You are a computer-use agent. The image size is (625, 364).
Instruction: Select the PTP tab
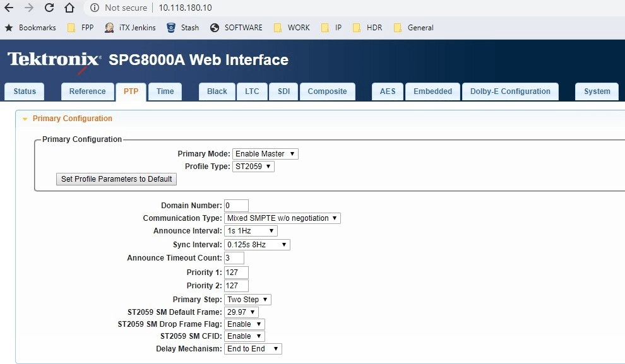click(131, 91)
